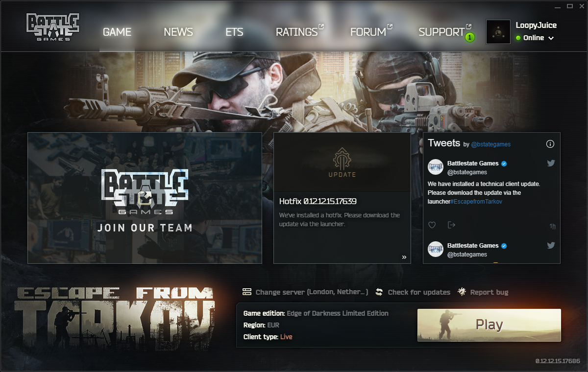Click second tweet's Battlestate Games avatar
The image size is (588, 372).
pyautogui.click(x=436, y=249)
